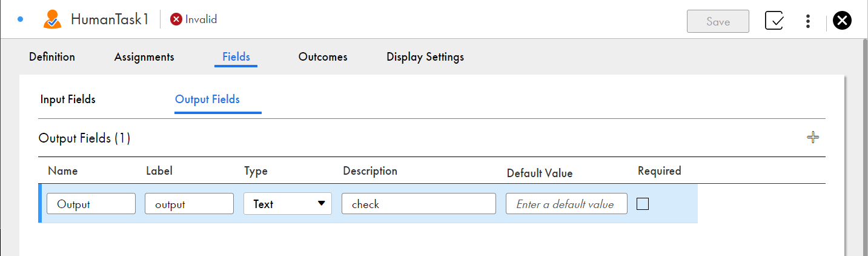Open the Assignments tab
Viewport: 868px width, 256px height.
[x=144, y=57]
